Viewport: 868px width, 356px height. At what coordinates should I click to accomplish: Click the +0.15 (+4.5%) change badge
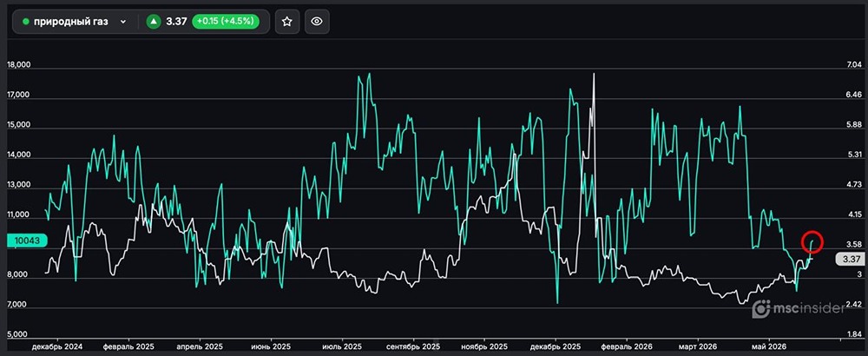pyautogui.click(x=226, y=22)
